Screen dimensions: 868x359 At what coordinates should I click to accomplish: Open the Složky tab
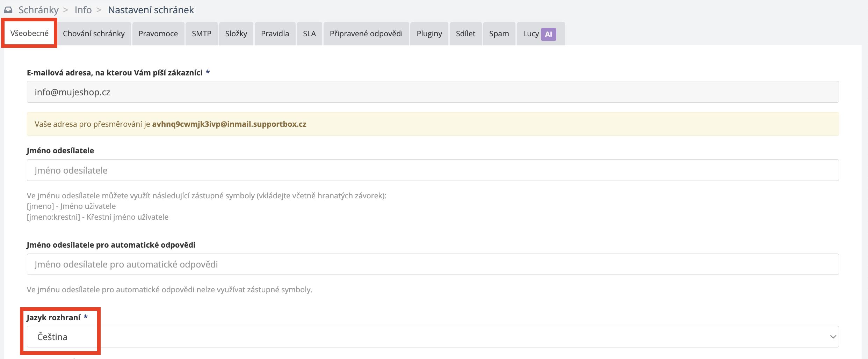click(x=236, y=34)
